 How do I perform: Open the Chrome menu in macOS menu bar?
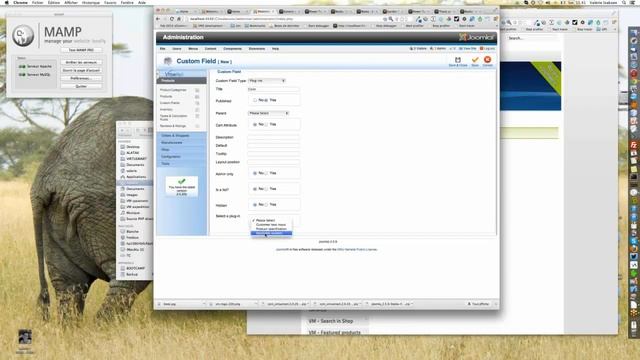coord(20,2)
